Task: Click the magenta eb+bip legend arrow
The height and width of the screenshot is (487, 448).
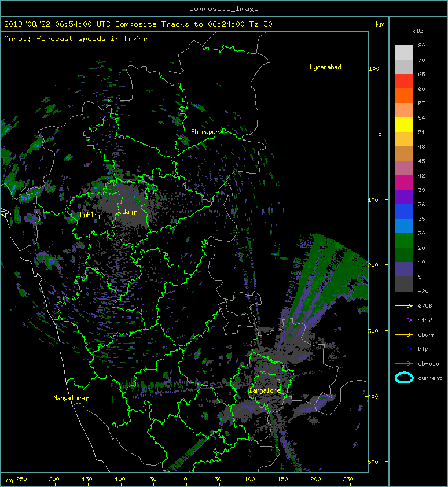Action: 404,363
